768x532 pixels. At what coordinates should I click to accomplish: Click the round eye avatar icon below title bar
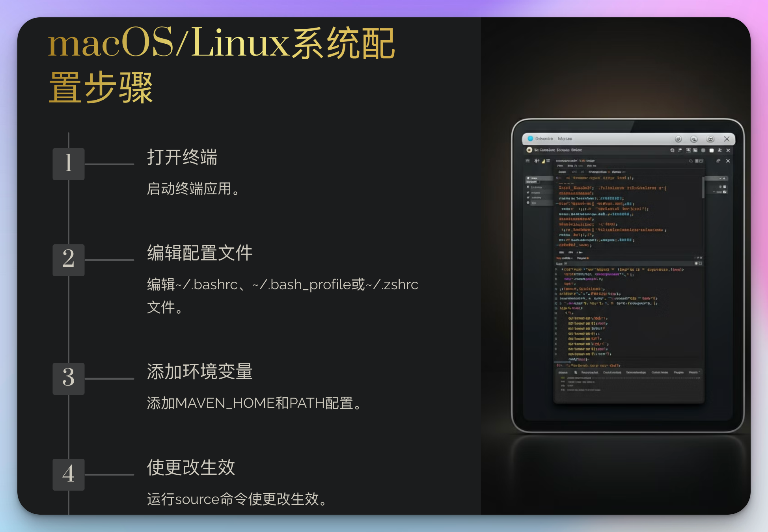coord(529,150)
